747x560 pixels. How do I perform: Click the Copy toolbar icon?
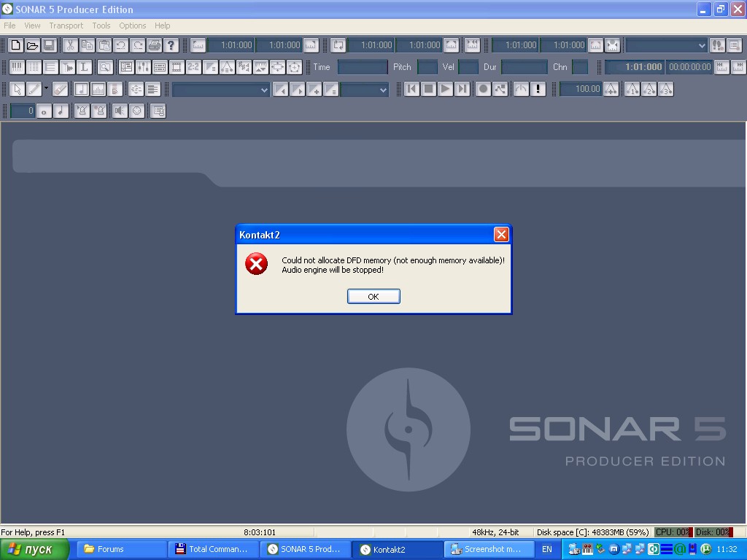88,45
